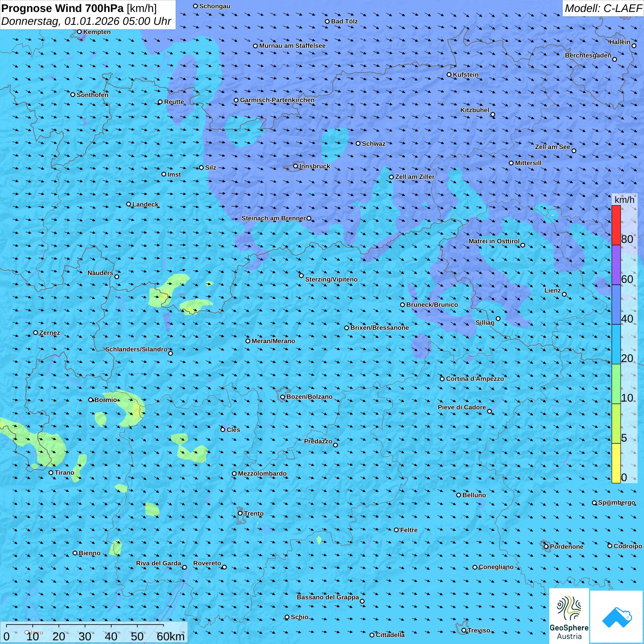Select the Riva del Garda label

[159, 563]
